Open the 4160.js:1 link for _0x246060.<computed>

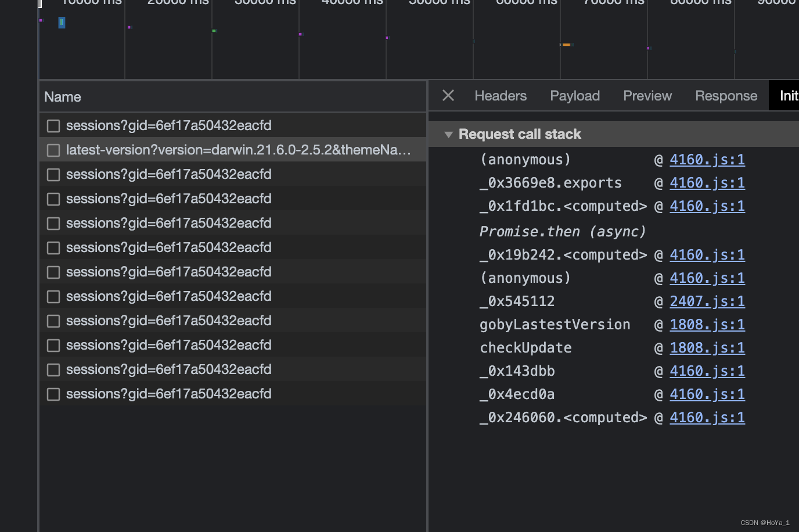tap(707, 418)
